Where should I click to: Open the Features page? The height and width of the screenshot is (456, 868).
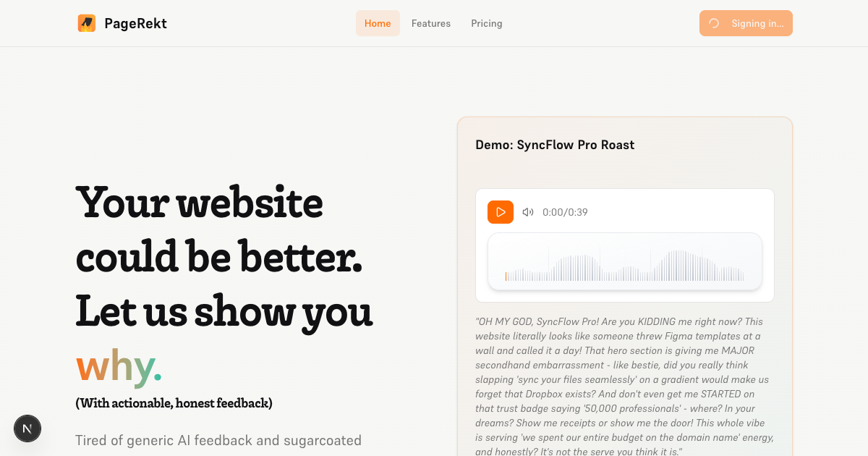(x=431, y=23)
